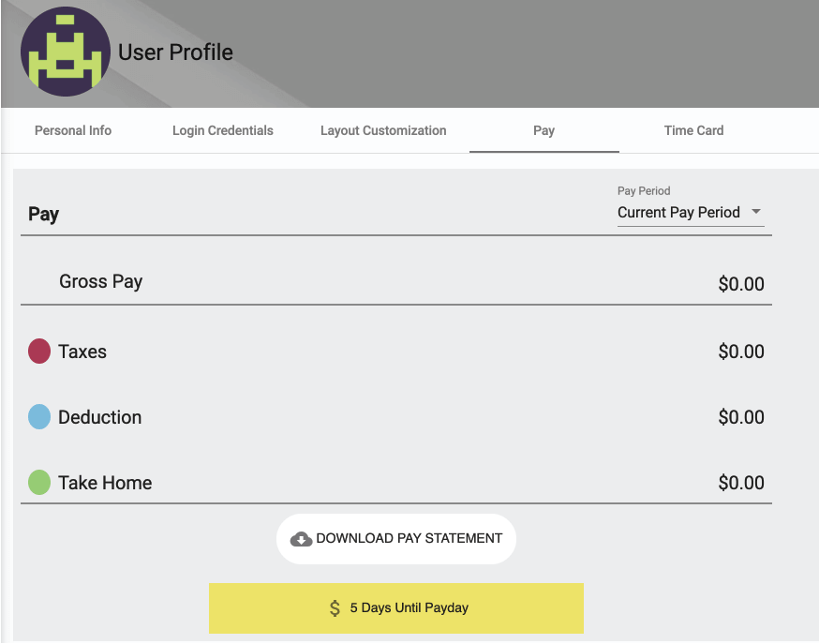Select the green Take Home color dot
This screenshot has width=819, height=644.
pos(39,482)
